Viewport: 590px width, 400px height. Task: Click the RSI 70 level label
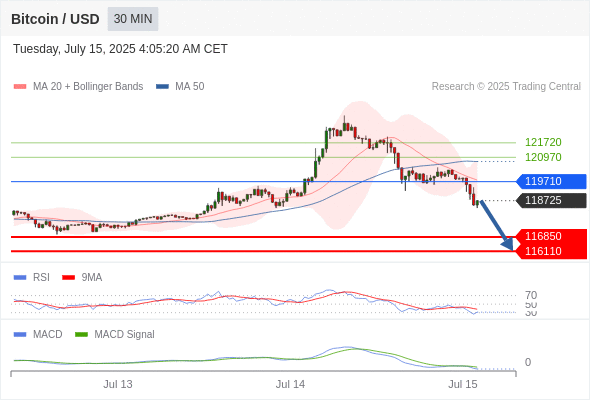531,295
